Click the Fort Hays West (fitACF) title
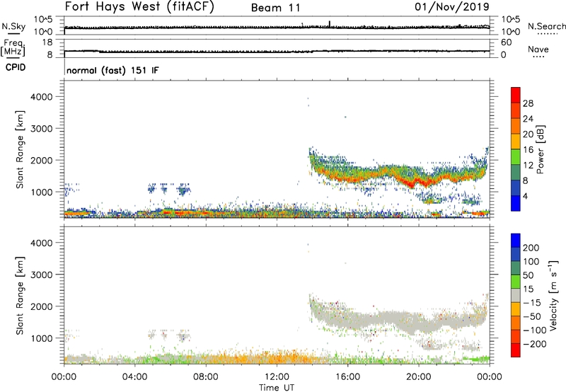The width and height of the screenshot is (566, 392). [139, 6]
